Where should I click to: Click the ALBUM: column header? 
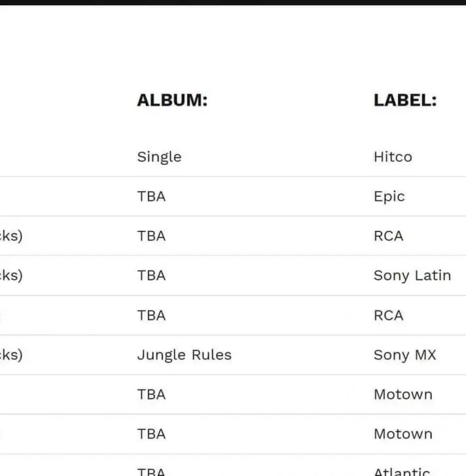(x=171, y=100)
